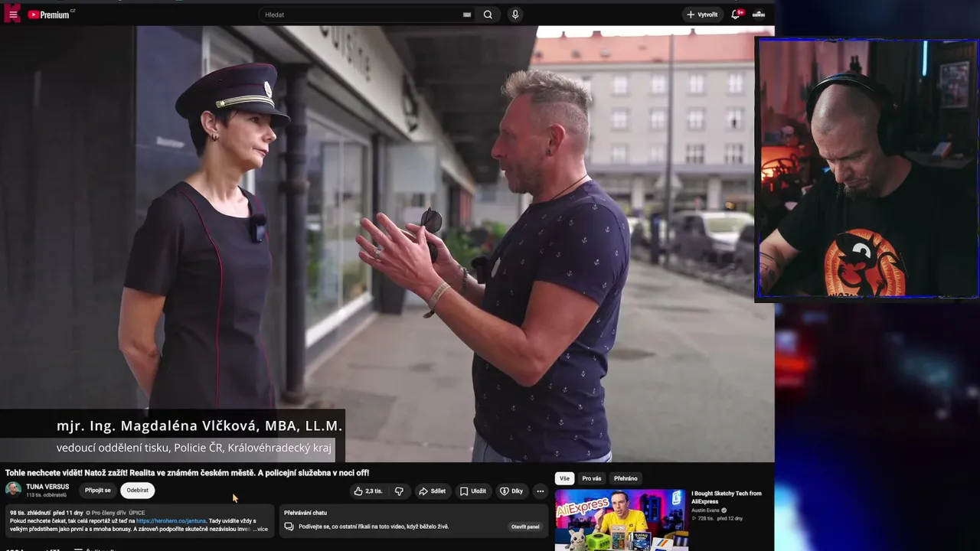Click the Odebírat subscribe button
Viewport: 980px width, 551px height.
(138, 491)
